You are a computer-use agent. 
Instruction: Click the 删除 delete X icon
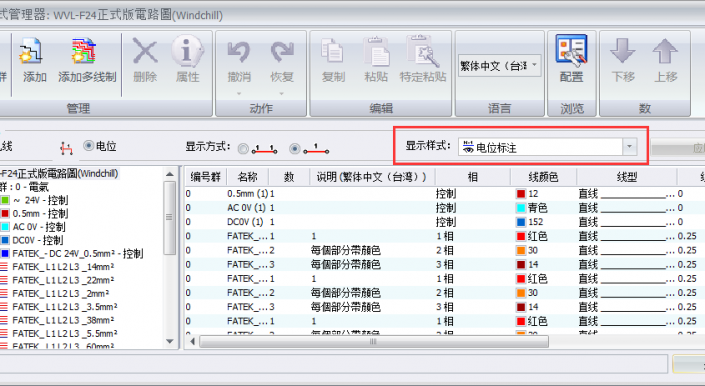click(145, 51)
